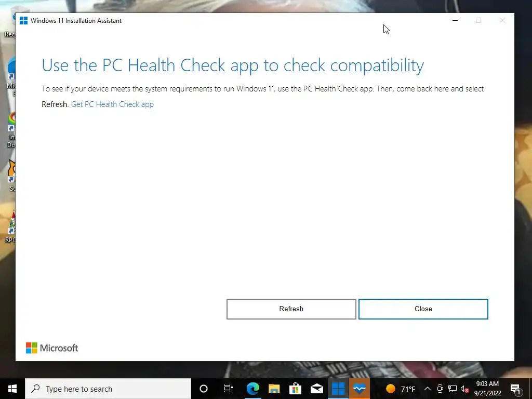532x399 pixels.
Task: Open the Windows Start menu
Action: click(12, 389)
